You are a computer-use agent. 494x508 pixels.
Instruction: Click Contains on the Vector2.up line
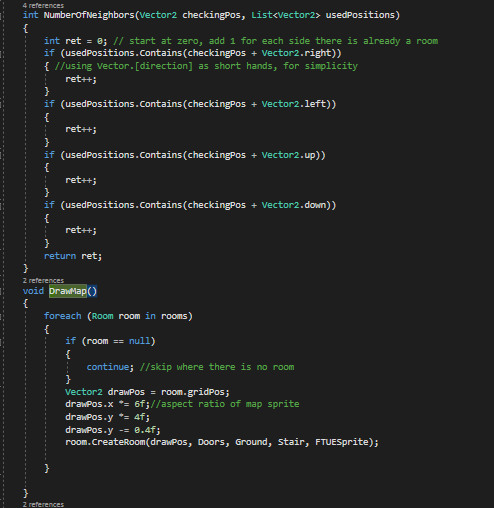(161, 155)
